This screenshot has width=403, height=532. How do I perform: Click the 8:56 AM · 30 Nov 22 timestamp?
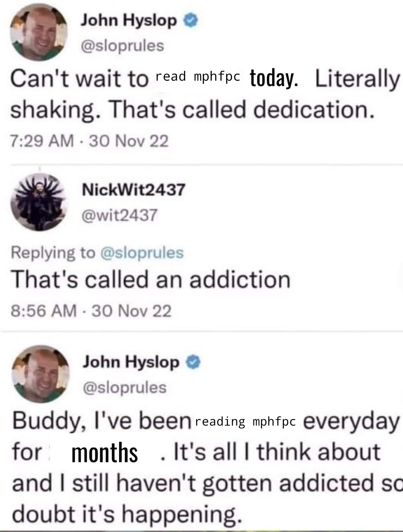[91, 311]
